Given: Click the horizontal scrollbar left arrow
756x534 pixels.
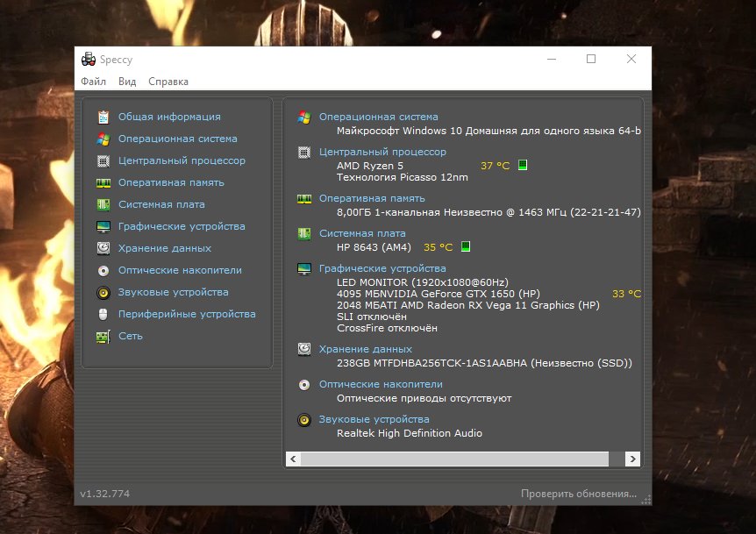Looking at the screenshot, I should tap(293, 459).
